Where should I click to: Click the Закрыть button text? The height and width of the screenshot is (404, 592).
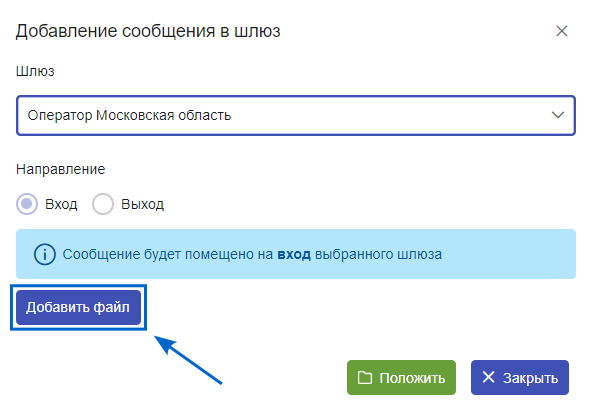(x=530, y=378)
